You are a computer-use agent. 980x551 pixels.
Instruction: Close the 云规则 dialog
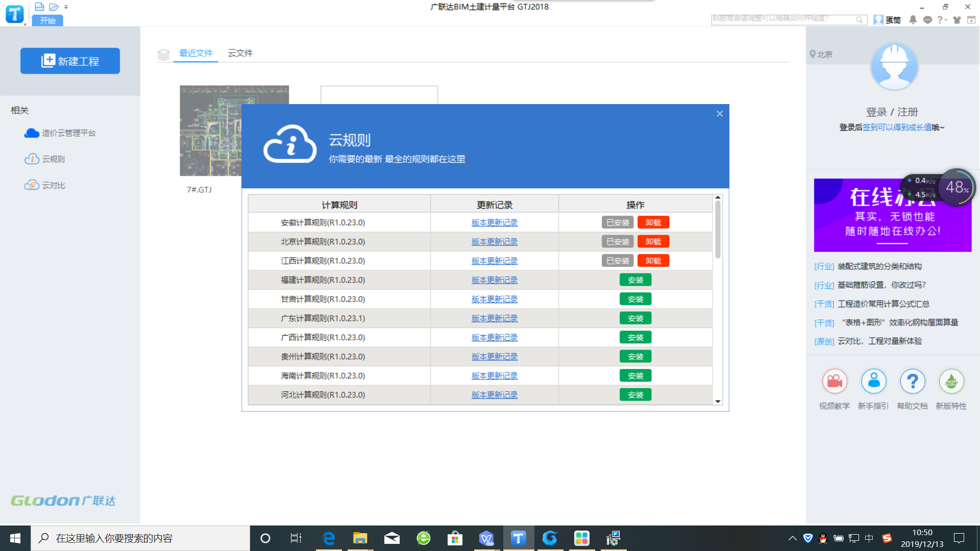coord(720,114)
